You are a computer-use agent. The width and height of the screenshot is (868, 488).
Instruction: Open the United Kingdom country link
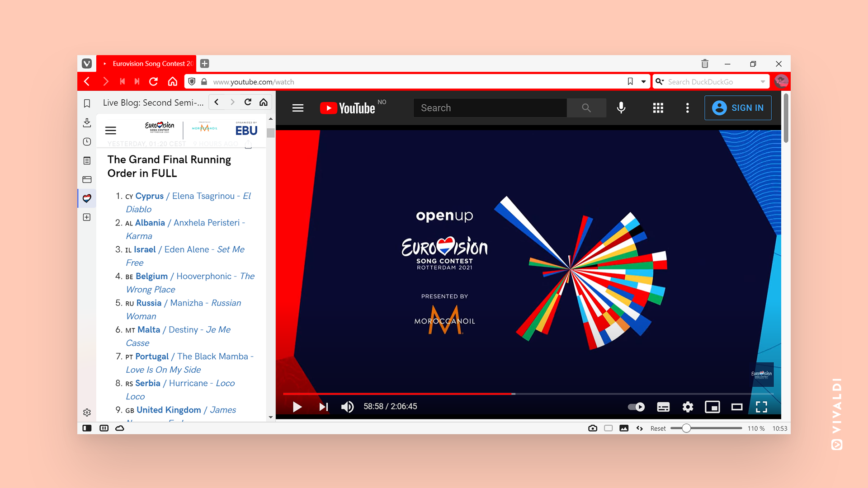pyautogui.click(x=169, y=410)
